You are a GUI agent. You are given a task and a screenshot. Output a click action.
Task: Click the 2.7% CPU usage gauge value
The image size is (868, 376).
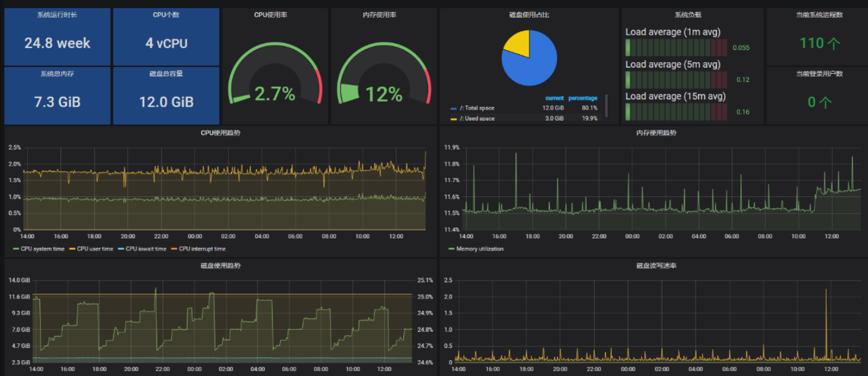[275, 94]
